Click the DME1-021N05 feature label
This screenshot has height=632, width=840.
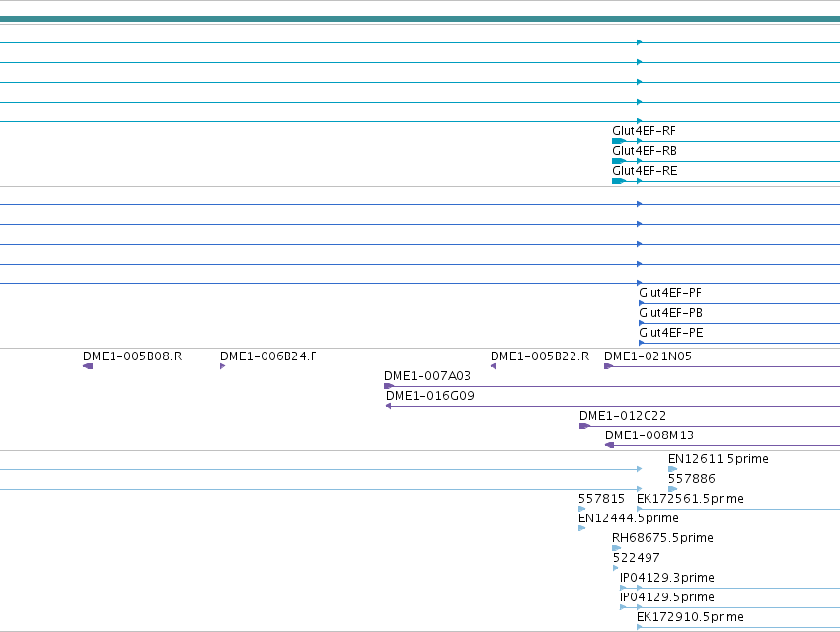(649, 356)
